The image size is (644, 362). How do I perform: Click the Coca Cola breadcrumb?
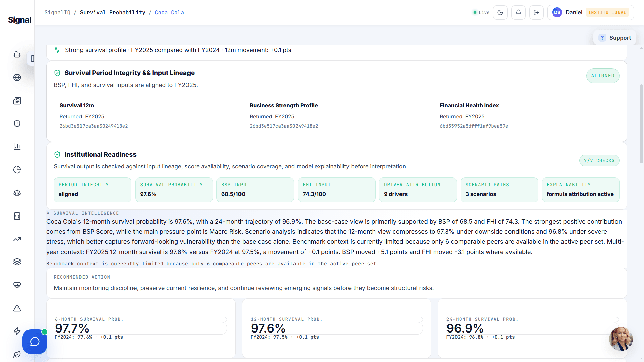pos(169,12)
